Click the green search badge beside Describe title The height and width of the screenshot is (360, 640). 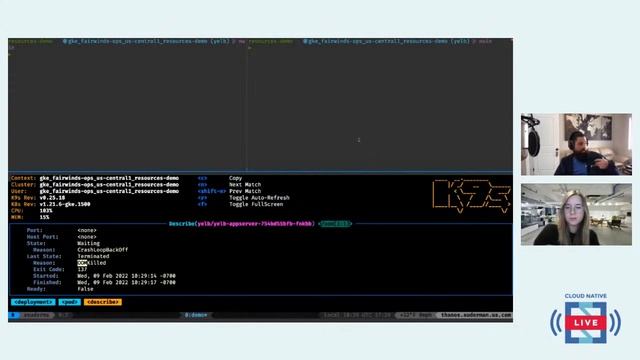pos(335,224)
